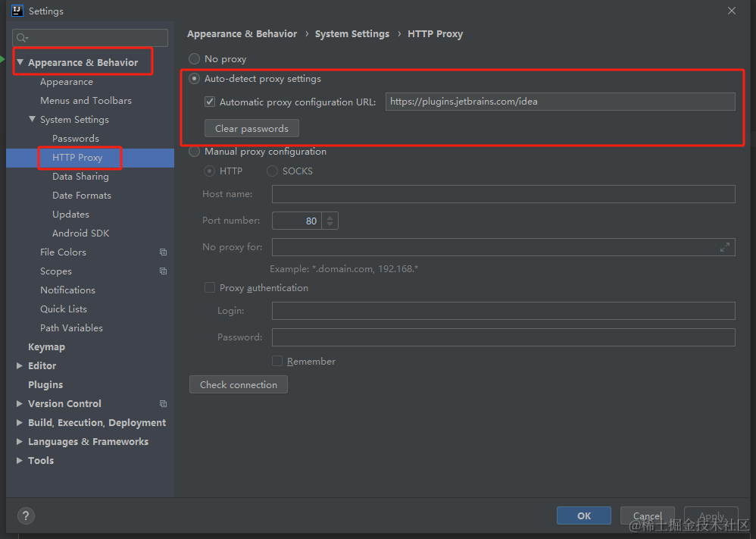Expand Build, Execution, Deployment node
This screenshot has width=756, height=539.
coord(20,422)
